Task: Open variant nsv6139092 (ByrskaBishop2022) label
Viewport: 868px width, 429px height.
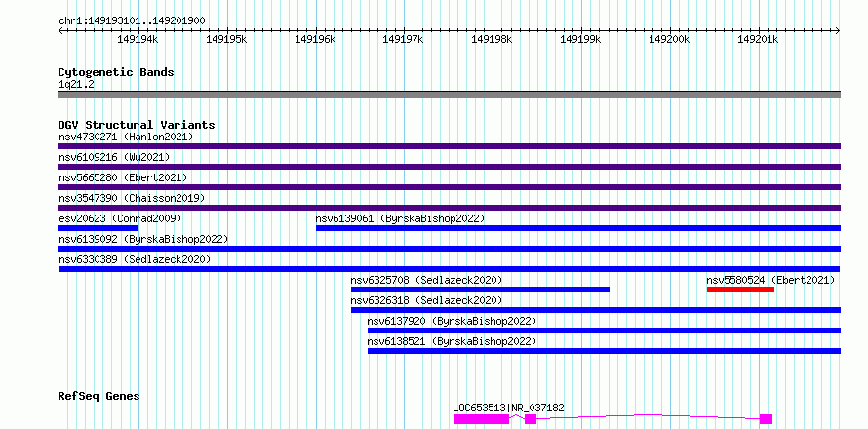Action: click(143, 239)
